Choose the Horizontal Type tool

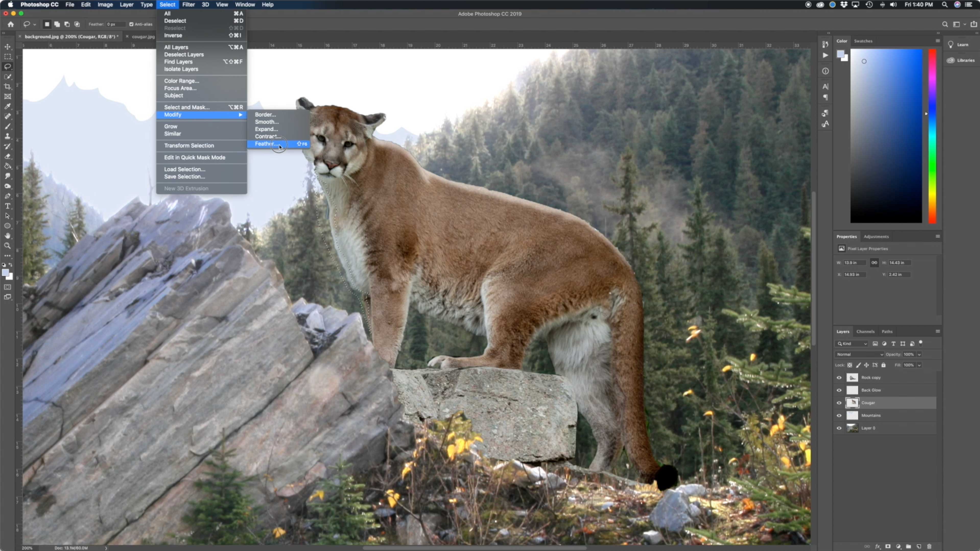(8, 206)
